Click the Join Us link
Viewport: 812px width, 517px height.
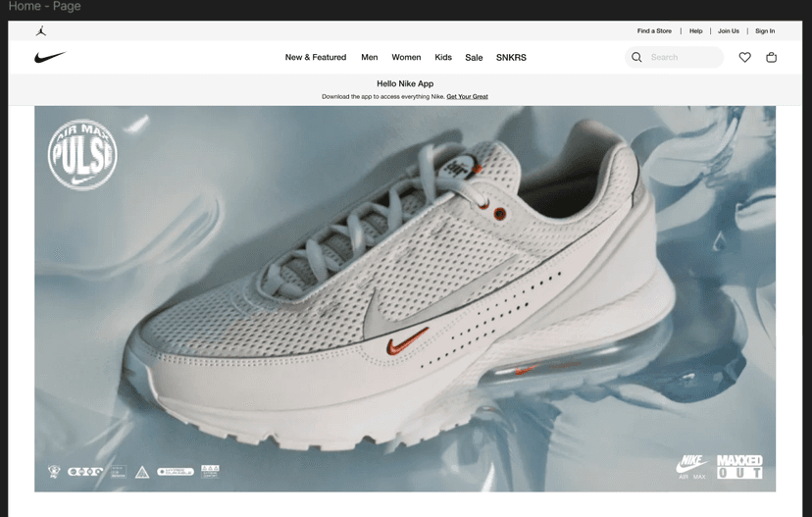728,31
